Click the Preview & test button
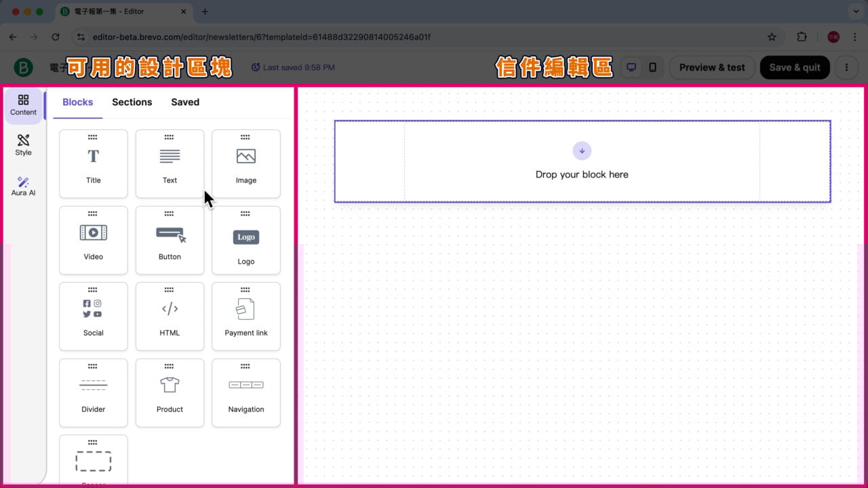 point(712,68)
